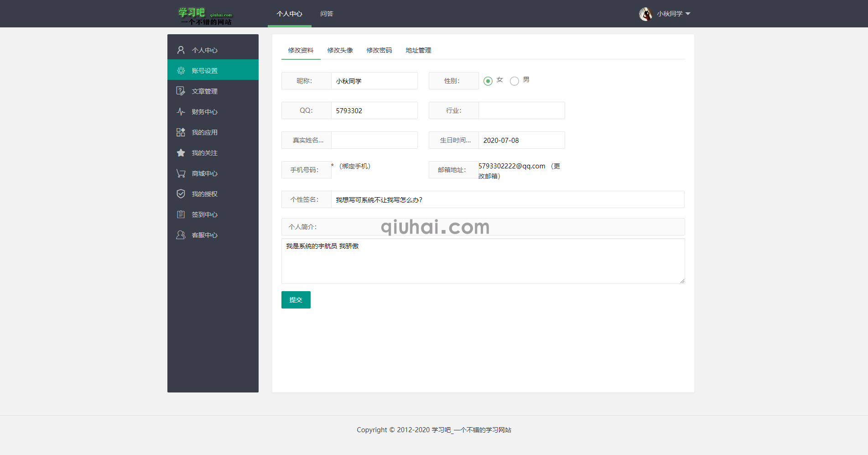This screenshot has height=455, width=868.
Task: Click the 签到中心 clipboard icon
Action: click(181, 214)
